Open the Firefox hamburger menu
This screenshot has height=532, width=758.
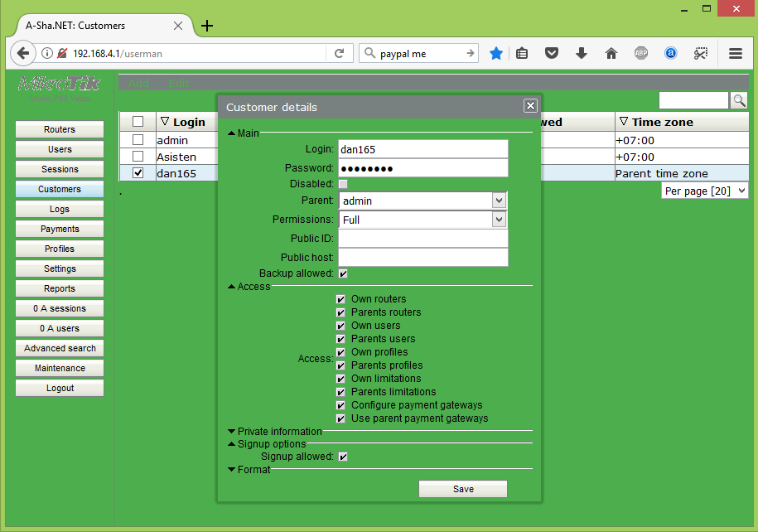pos(736,53)
